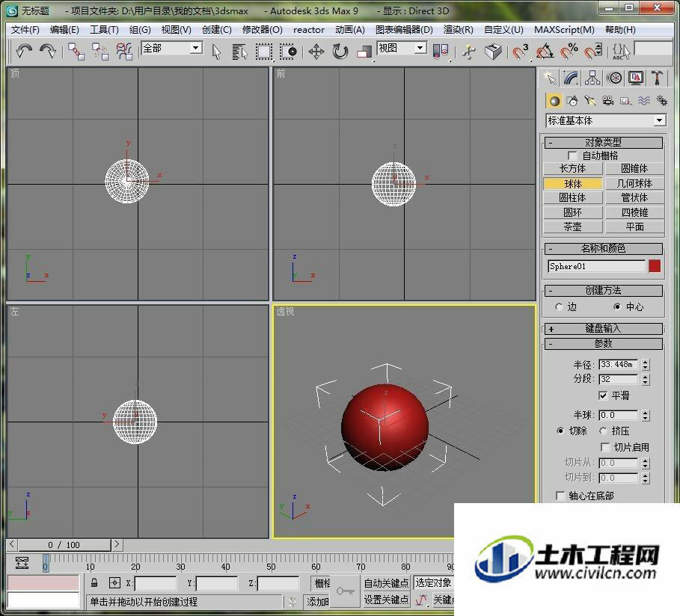The height and width of the screenshot is (616, 680).
Task: Activate the Select and Move tool
Action: (316, 52)
